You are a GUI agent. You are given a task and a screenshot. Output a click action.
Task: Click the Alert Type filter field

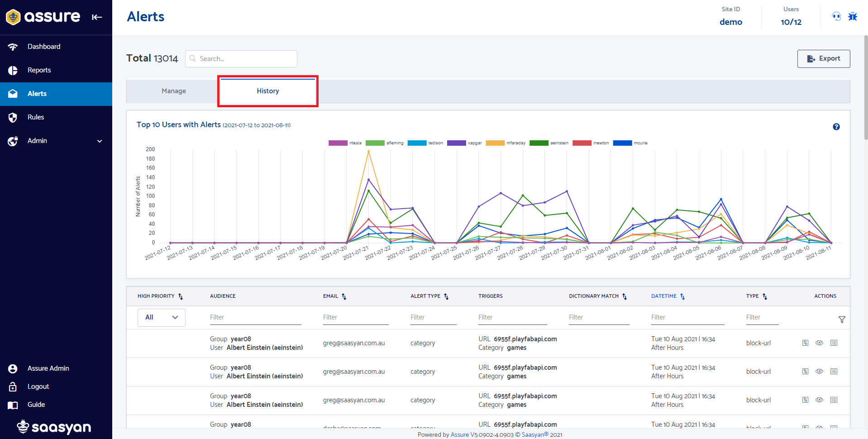(434, 317)
